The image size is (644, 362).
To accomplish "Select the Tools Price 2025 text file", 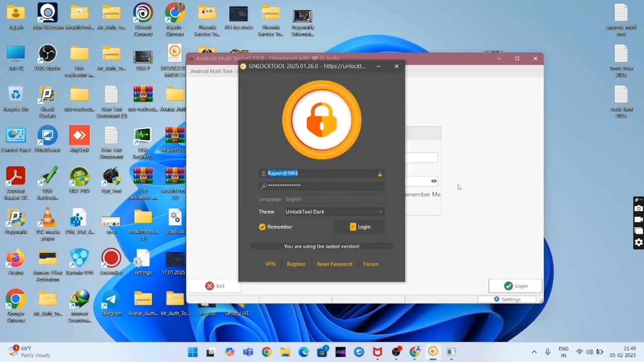I will point(621,61).
